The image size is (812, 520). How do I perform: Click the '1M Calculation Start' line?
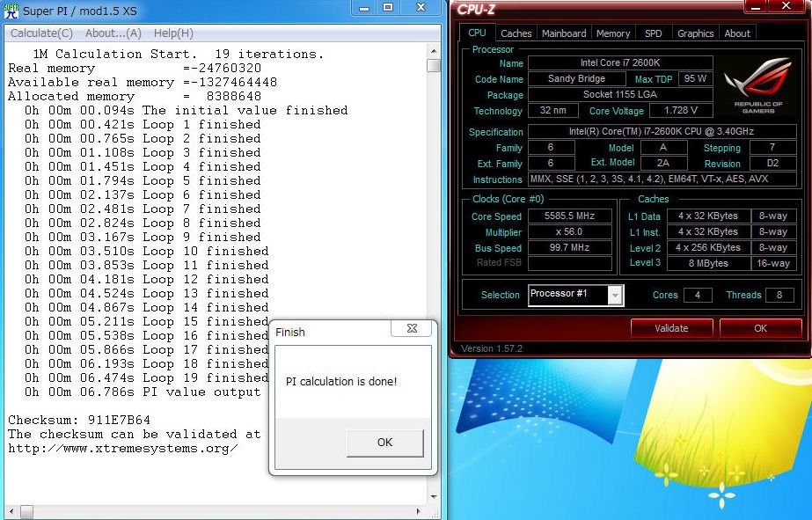[179, 54]
